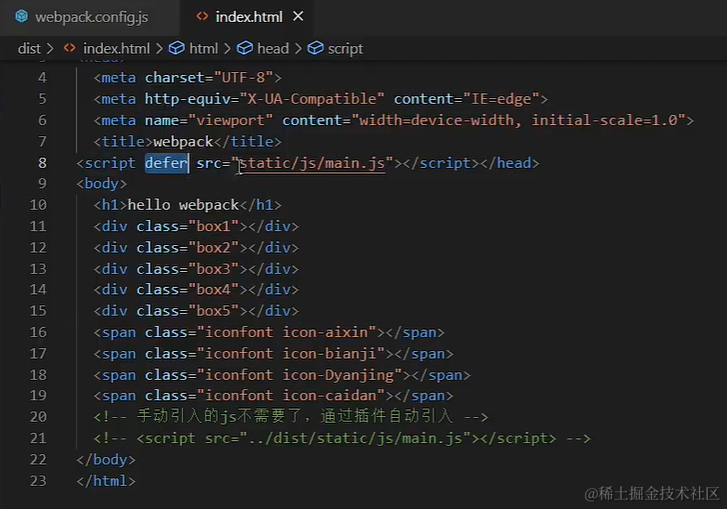Click the "box4" class value
Screen dimensions: 727x509
pyautogui.click(x=214, y=290)
